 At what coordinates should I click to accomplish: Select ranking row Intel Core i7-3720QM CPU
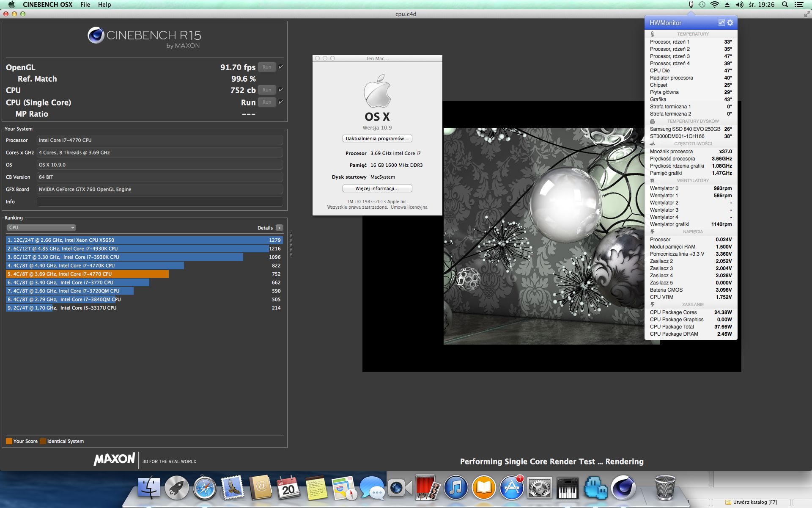click(x=144, y=291)
